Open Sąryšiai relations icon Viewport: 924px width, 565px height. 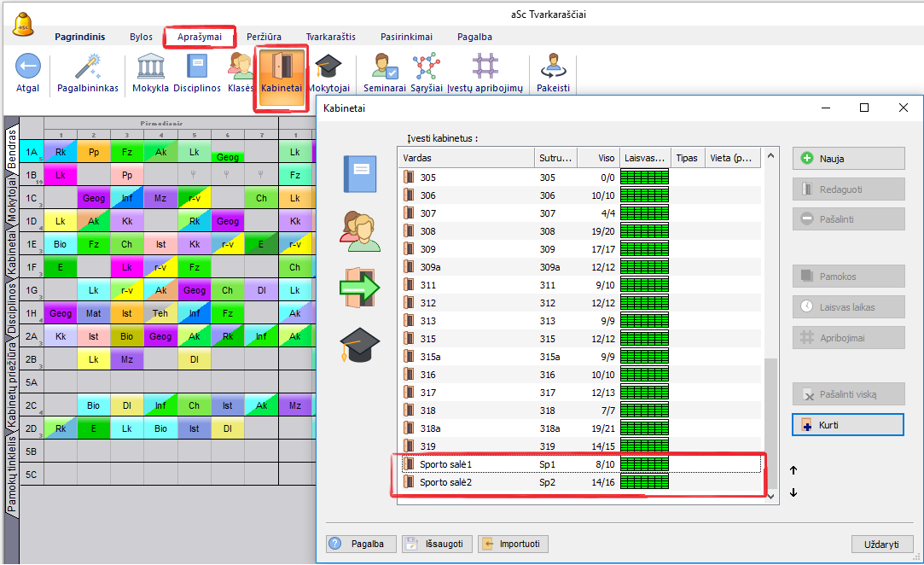point(426,67)
